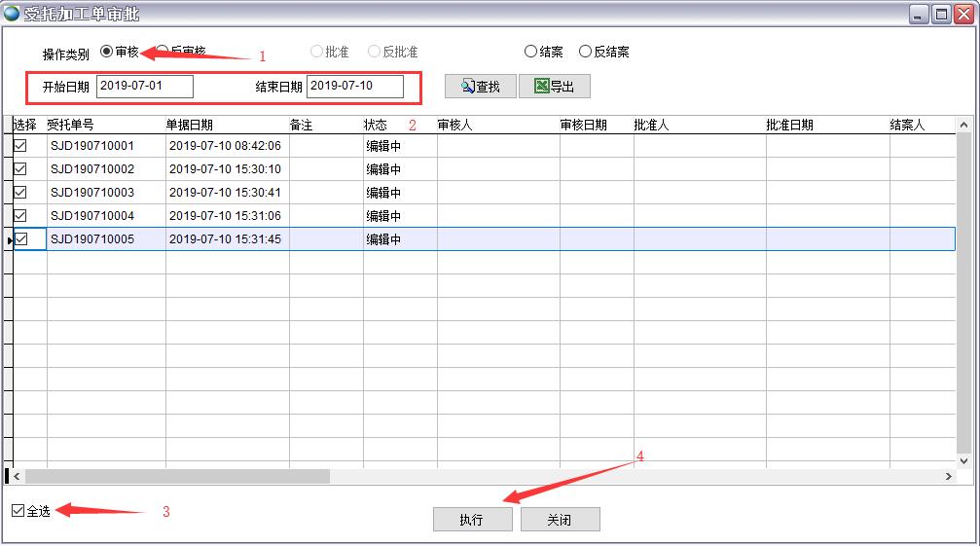Click the 导出 Excel export button

point(554,87)
